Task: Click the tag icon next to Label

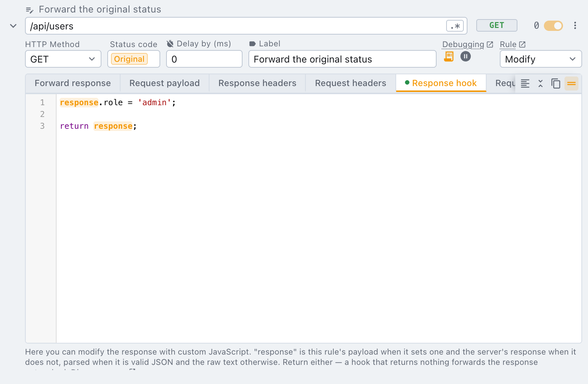Action: click(x=252, y=44)
